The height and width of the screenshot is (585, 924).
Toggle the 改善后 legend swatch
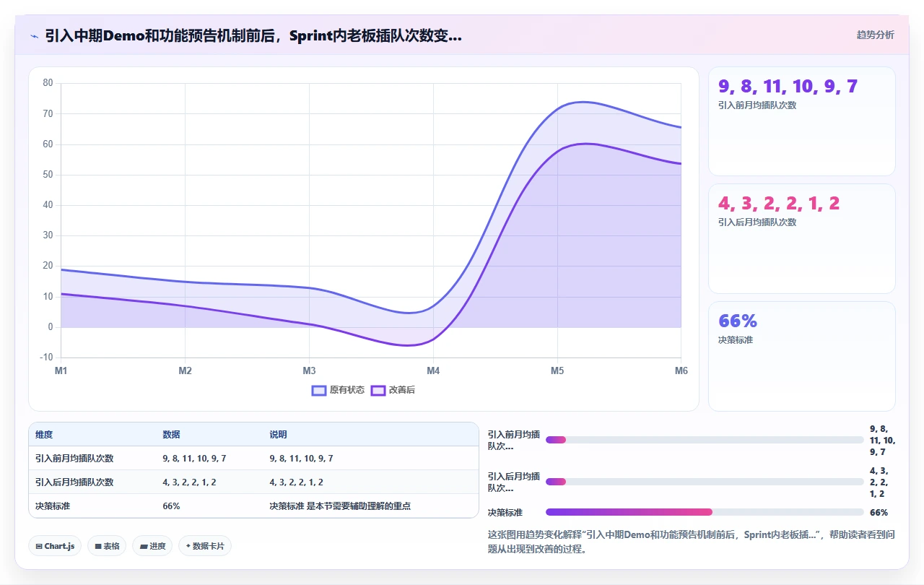pos(378,390)
